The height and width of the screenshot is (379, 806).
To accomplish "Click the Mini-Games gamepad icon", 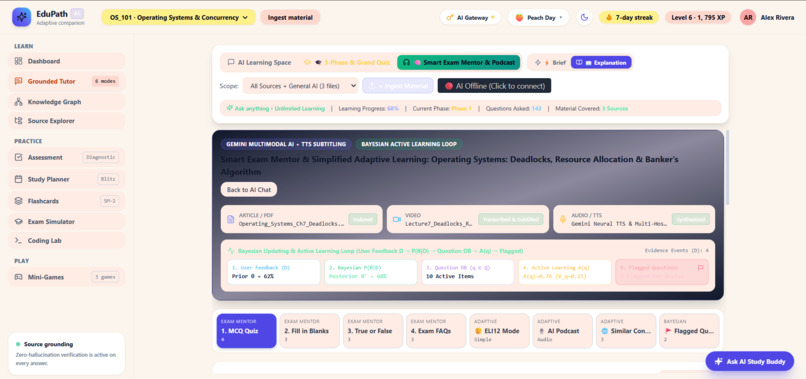I will pos(19,277).
